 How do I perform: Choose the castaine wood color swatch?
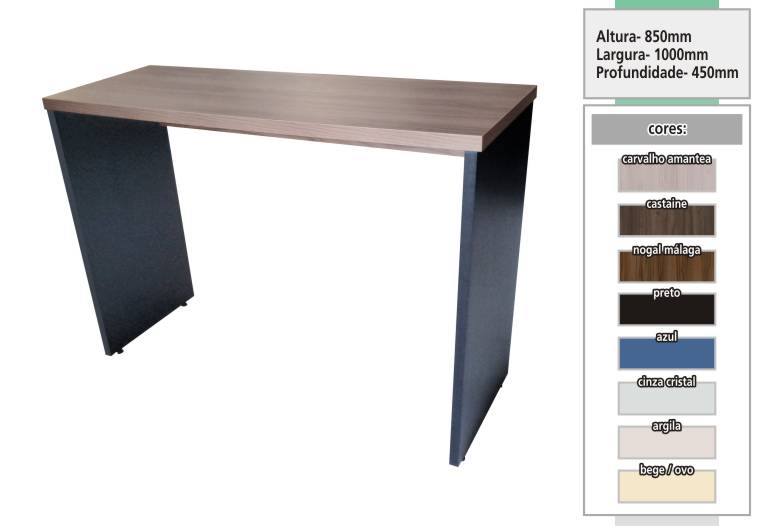click(666, 222)
